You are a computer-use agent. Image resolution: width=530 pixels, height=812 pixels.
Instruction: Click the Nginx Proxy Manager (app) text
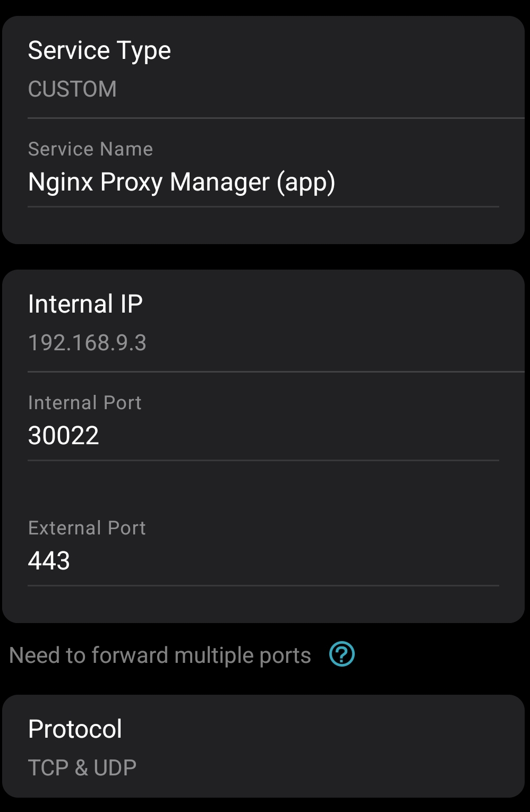[x=182, y=183]
